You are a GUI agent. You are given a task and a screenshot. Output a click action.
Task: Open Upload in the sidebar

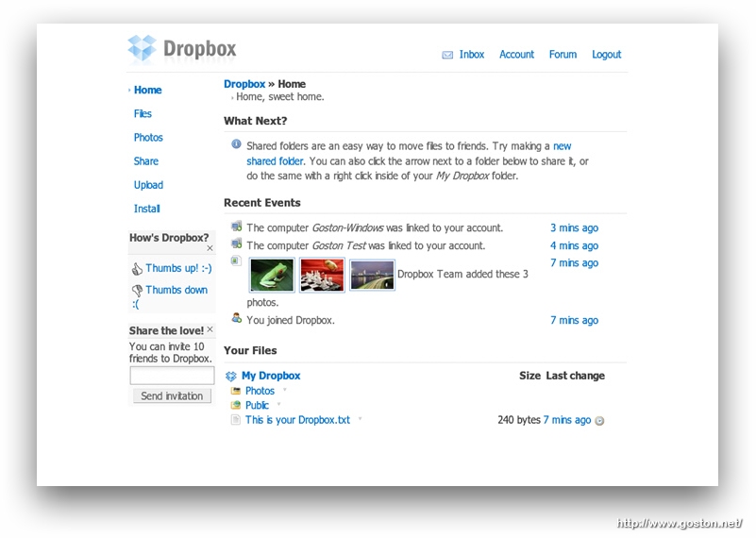148,185
